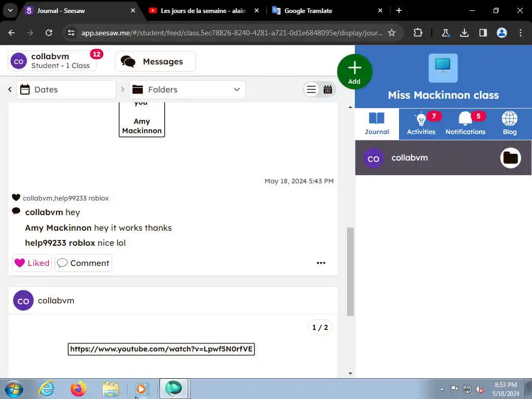The height and width of the screenshot is (399, 532).
Task: Close the Journal - Seesaw tab
Action: (x=133, y=10)
